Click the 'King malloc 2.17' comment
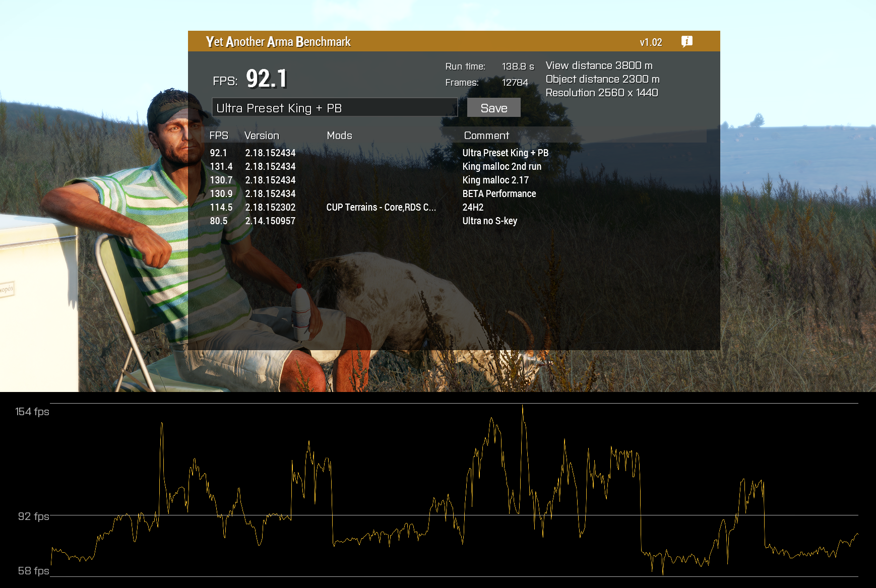Image resolution: width=876 pixels, height=588 pixels. (x=495, y=180)
